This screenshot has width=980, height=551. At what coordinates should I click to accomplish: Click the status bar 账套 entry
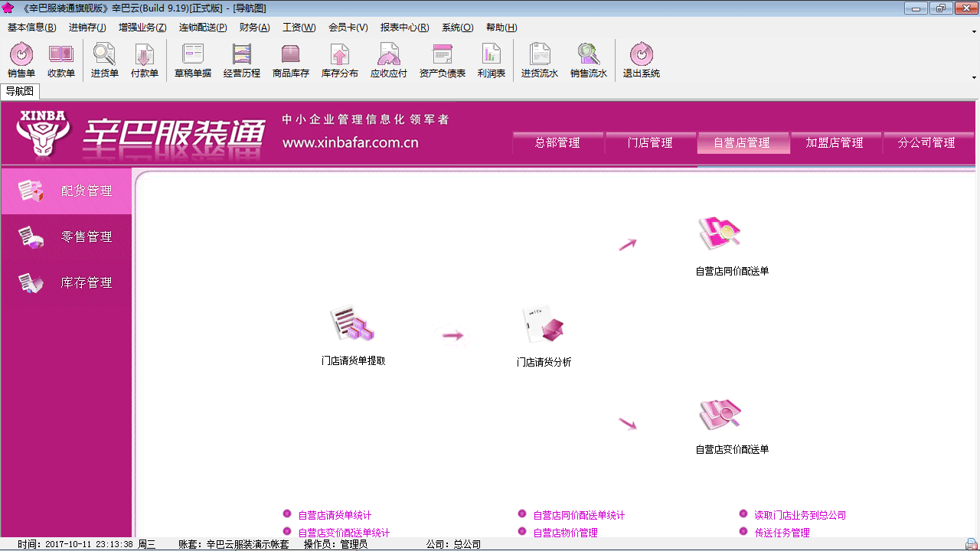pos(234,544)
